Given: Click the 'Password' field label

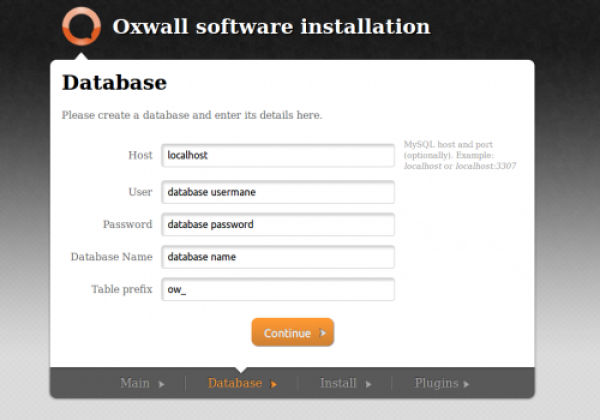Looking at the screenshot, I should pyautogui.click(x=127, y=225).
